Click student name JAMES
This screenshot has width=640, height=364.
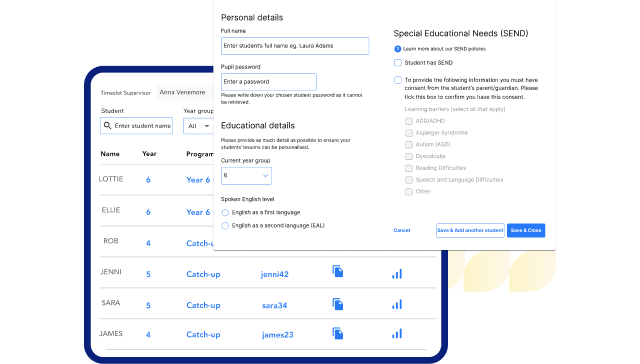111,334
